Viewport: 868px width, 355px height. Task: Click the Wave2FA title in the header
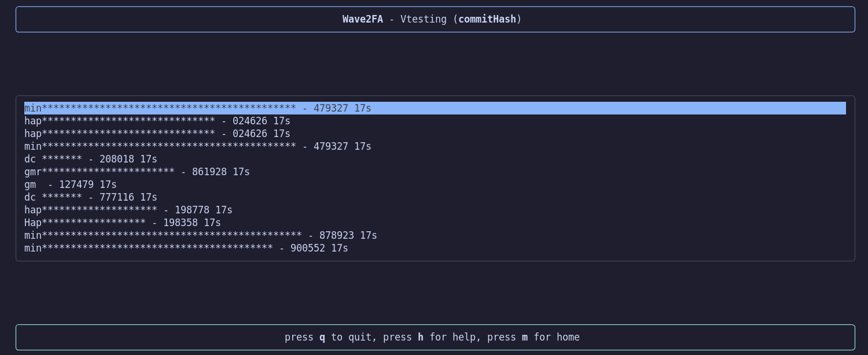click(x=362, y=19)
